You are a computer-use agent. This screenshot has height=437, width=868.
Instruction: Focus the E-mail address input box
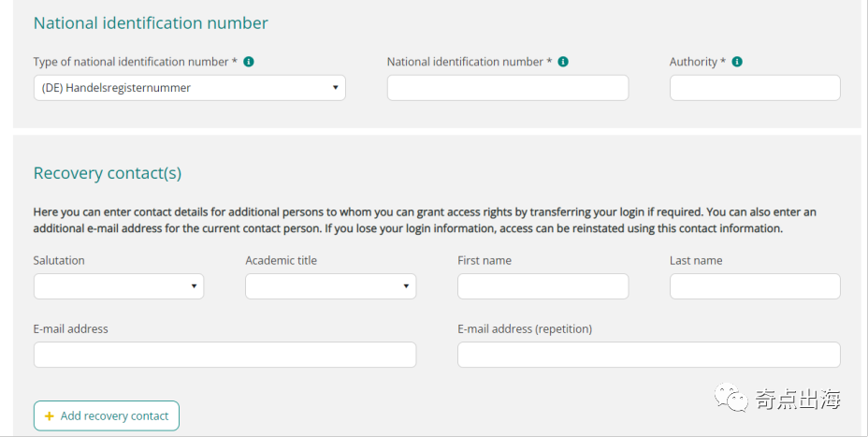pos(224,355)
